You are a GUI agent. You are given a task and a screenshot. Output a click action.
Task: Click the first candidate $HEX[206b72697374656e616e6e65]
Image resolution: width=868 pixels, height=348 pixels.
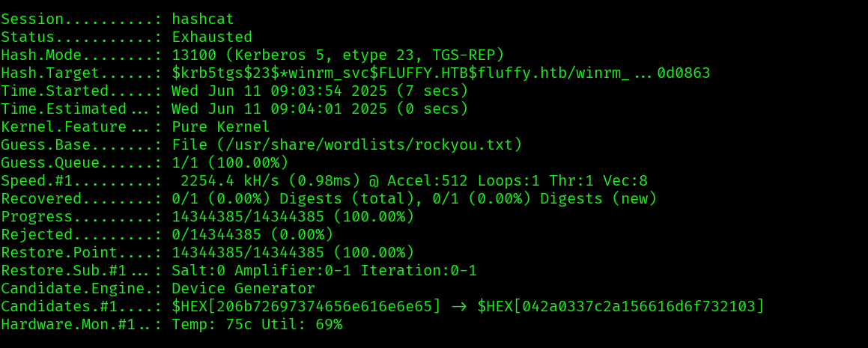coord(306,306)
